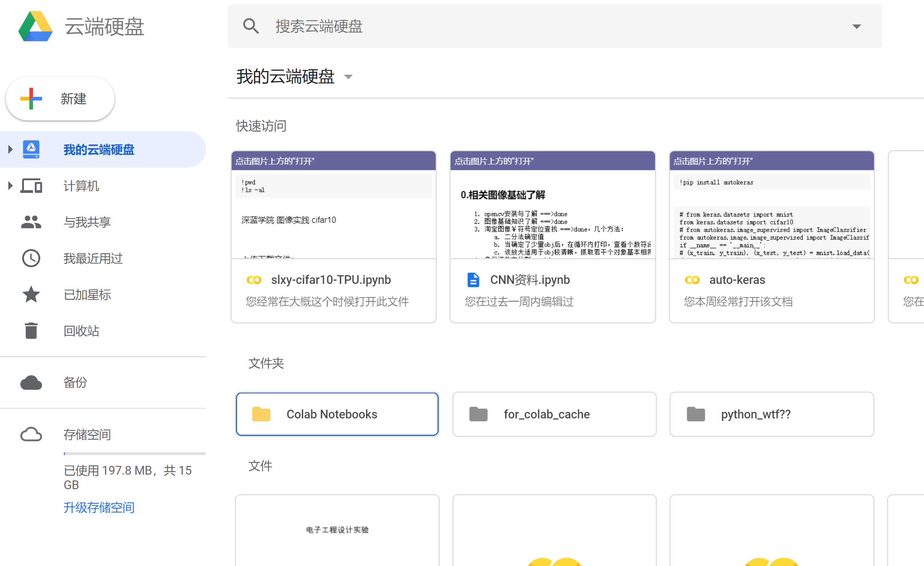
Task: Click the 存储空间 cloud icon
Action: [x=31, y=434]
